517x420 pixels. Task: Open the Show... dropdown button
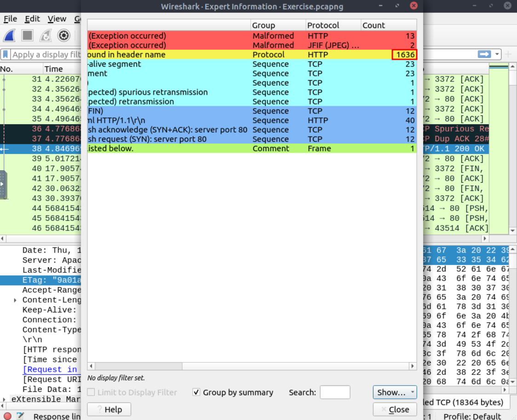[395, 392]
